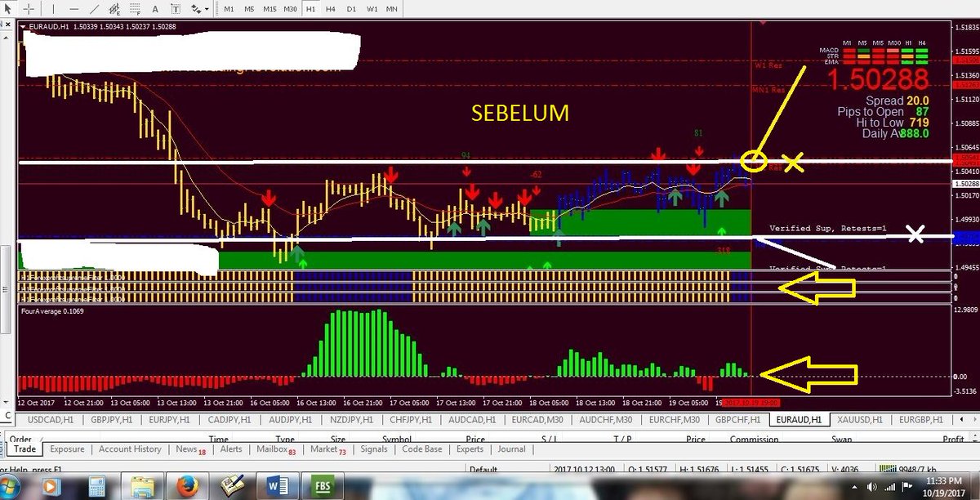Open the News terminal tab
Screen dimensions: 980x500
(x=190, y=449)
